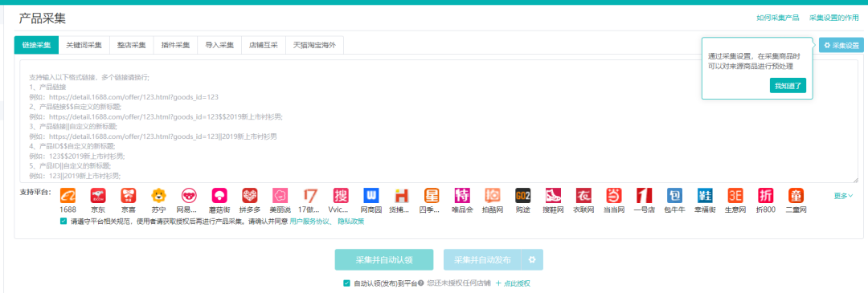Open 用户服务协议 link
The height and width of the screenshot is (293, 868).
point(310,221)
